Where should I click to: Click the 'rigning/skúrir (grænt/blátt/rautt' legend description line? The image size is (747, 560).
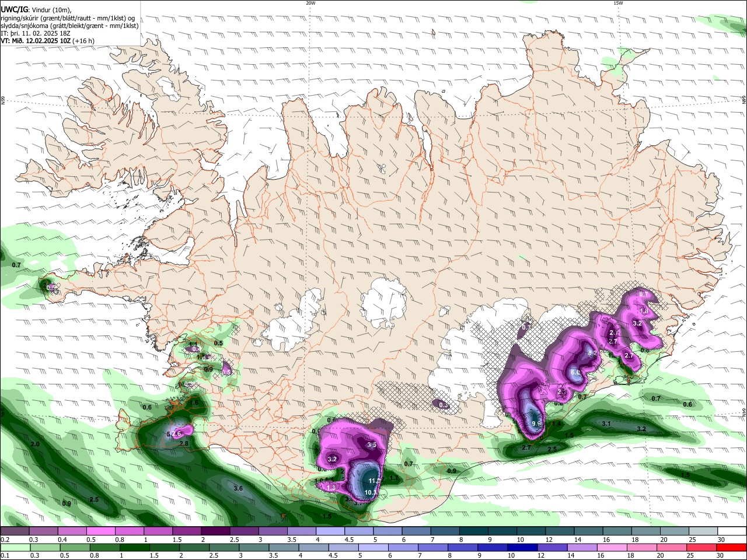tap(68, 17)
